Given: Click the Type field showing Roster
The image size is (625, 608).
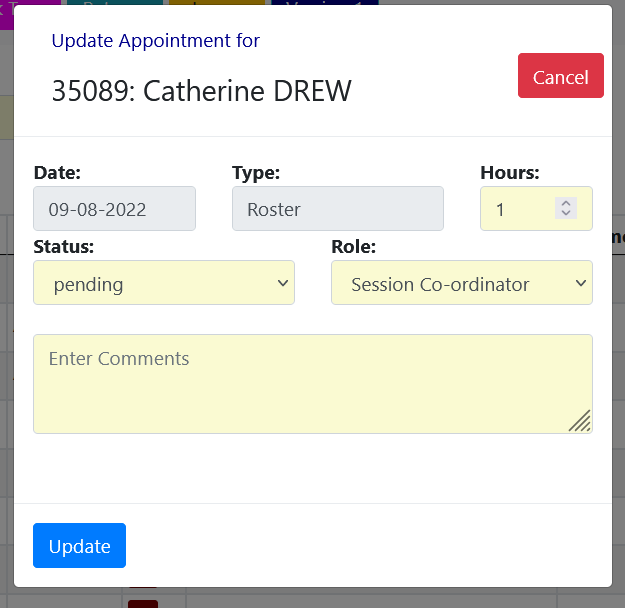Looking at the screenshot, I should [x=337, y=209].
